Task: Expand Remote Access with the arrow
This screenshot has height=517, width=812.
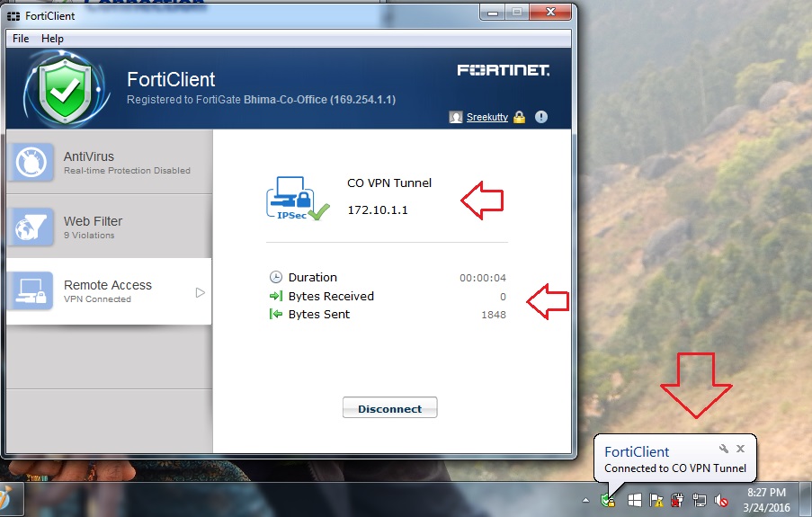Action: tap(201, 293)
